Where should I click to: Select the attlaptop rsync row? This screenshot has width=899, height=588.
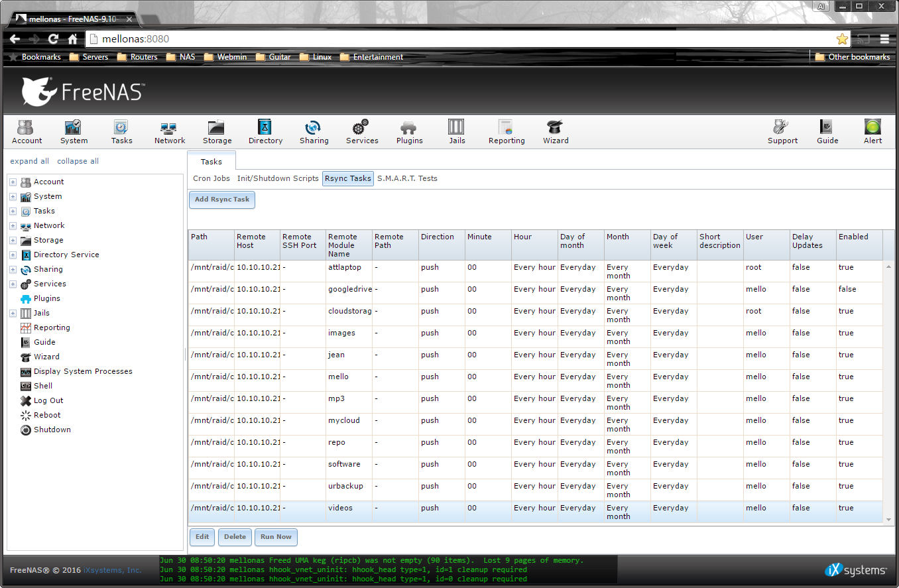coord(536,271)
